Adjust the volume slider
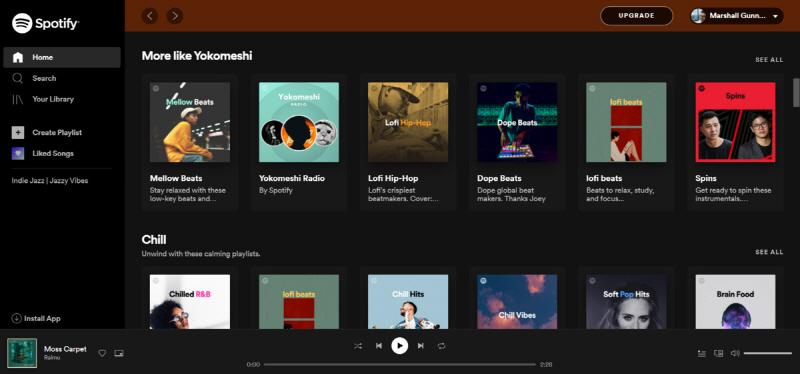 (x=767, y=353)
